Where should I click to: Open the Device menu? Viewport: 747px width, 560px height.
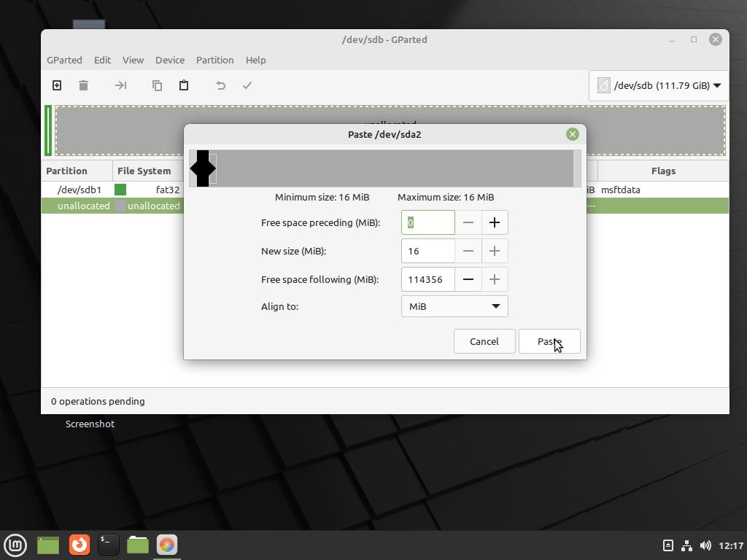(169, 60)
